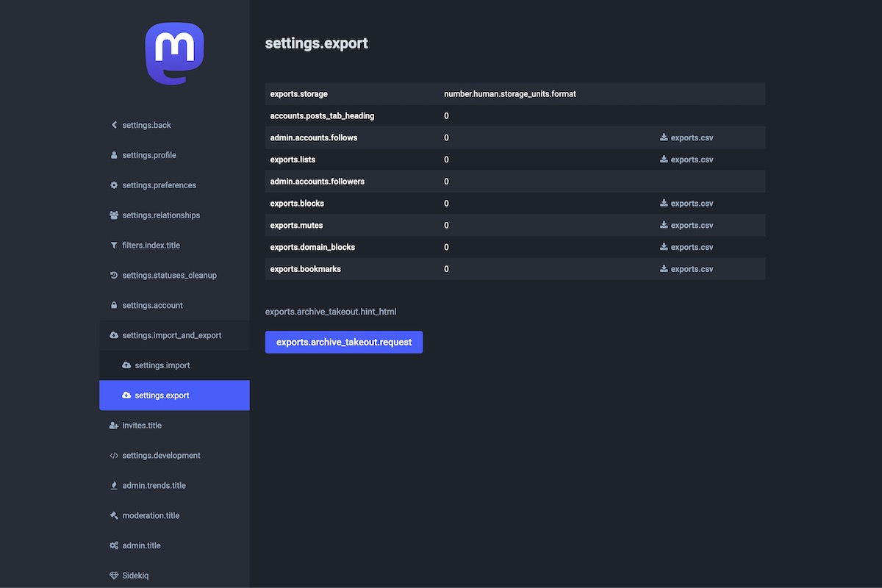Click the account lock icon

pos(114,306)
